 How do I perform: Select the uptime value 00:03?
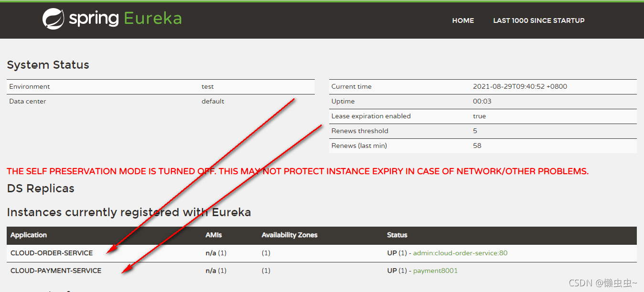pyautogui.click(x=482, y=101)
